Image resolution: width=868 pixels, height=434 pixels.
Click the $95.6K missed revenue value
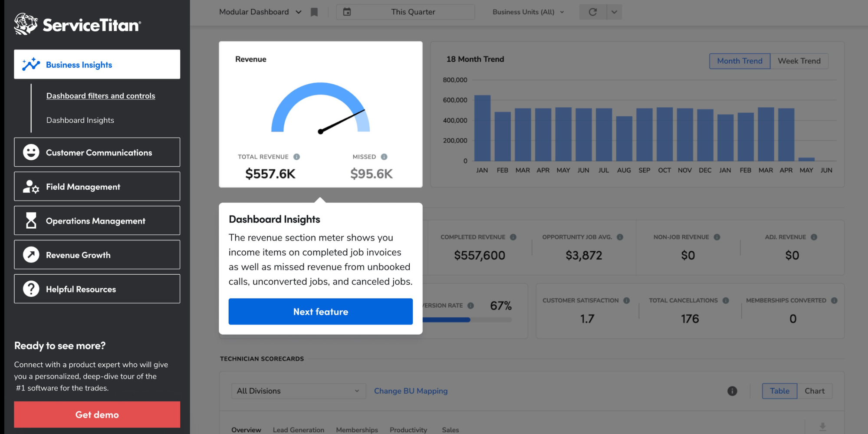(x=372, y=174)
